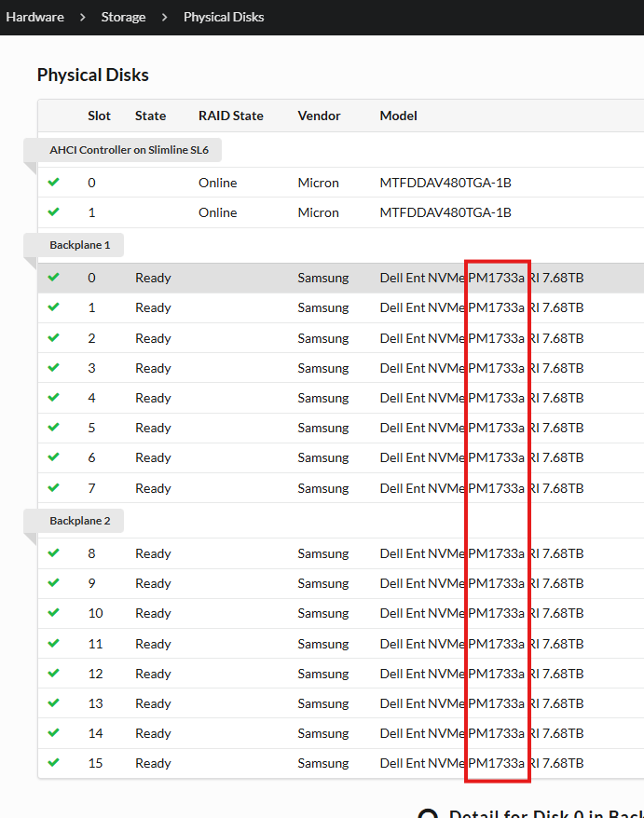The height and width of the screenshot is (818, 644).
Task: Click the status check icon for Backplane slot 1
Action: [53, 307]
